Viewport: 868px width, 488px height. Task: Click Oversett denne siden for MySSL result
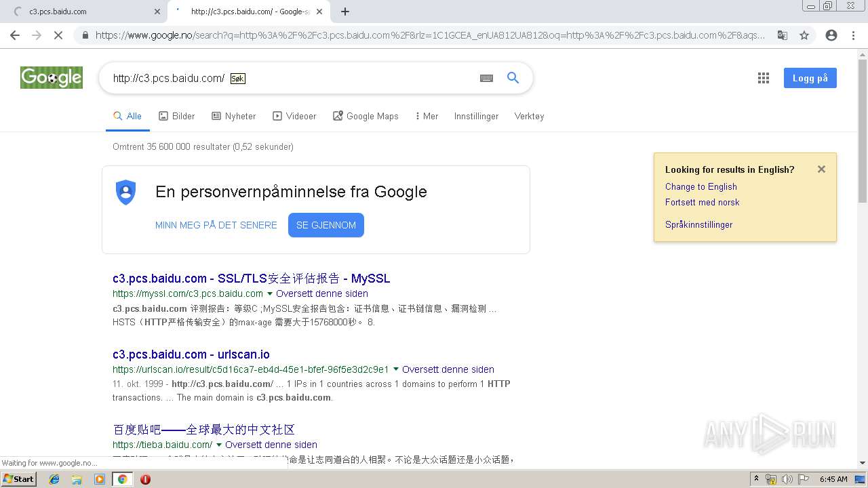click(x=322, y=293)
